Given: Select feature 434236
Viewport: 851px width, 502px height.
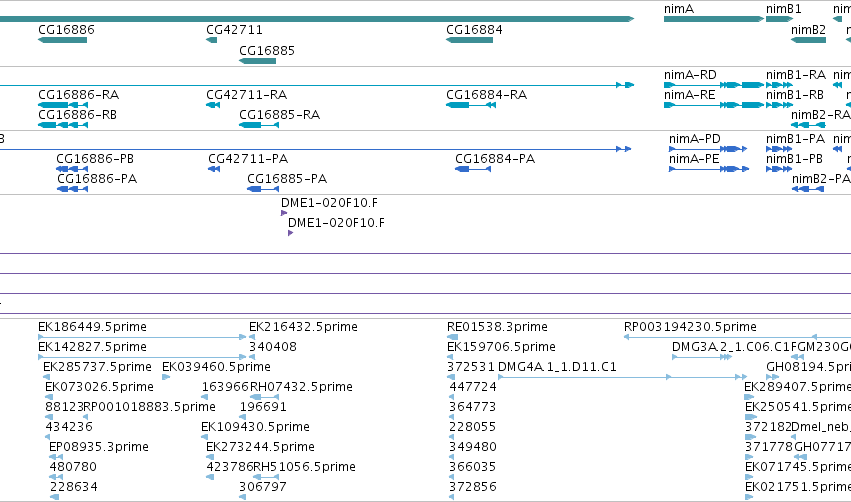Looking at the screenshot, I should click(69, 427).
